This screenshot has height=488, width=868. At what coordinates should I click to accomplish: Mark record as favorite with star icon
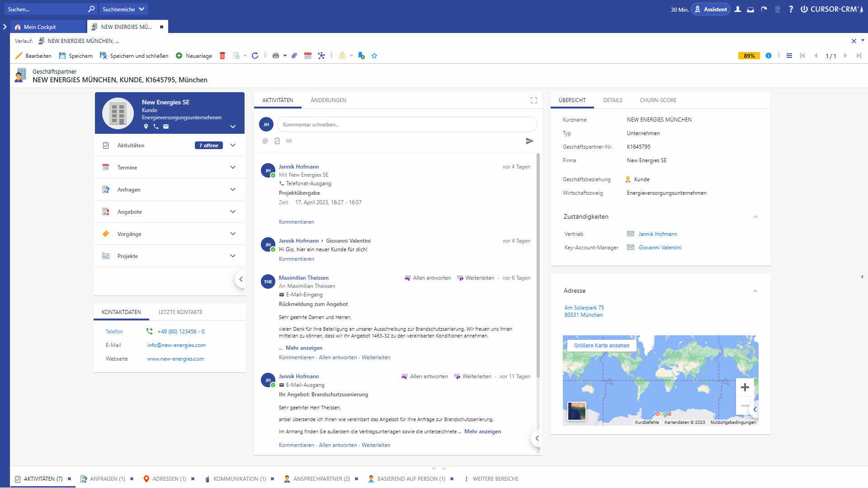coord(374,56)
